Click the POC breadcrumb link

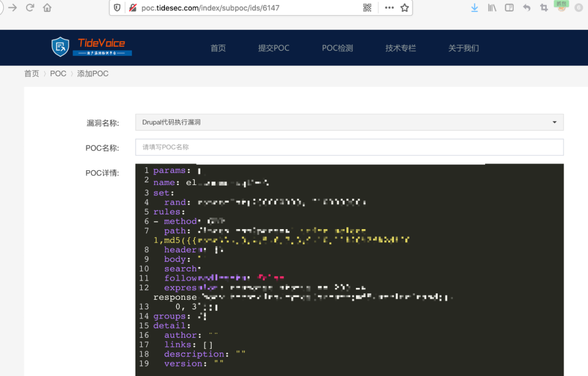58,73
